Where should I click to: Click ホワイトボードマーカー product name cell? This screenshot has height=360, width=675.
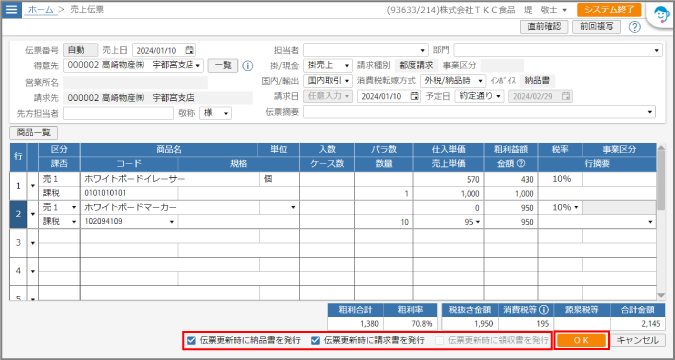170,208
